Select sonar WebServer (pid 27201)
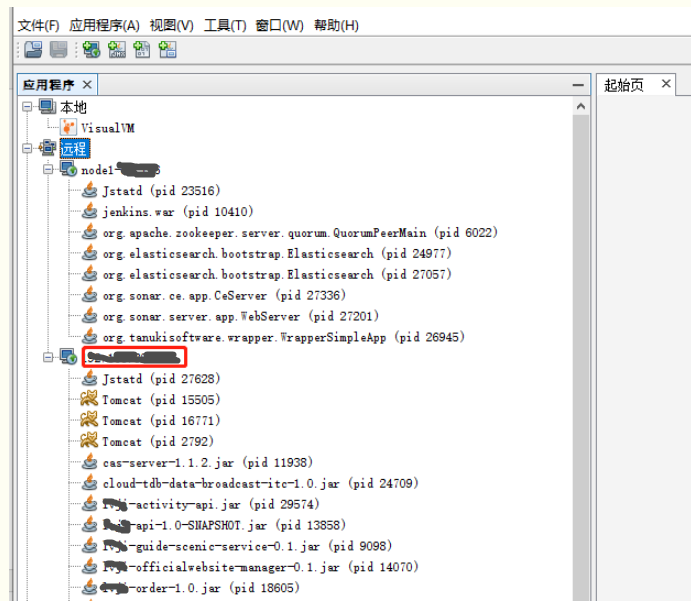Screen dimensions: 691x601 (x=240, y=316)
